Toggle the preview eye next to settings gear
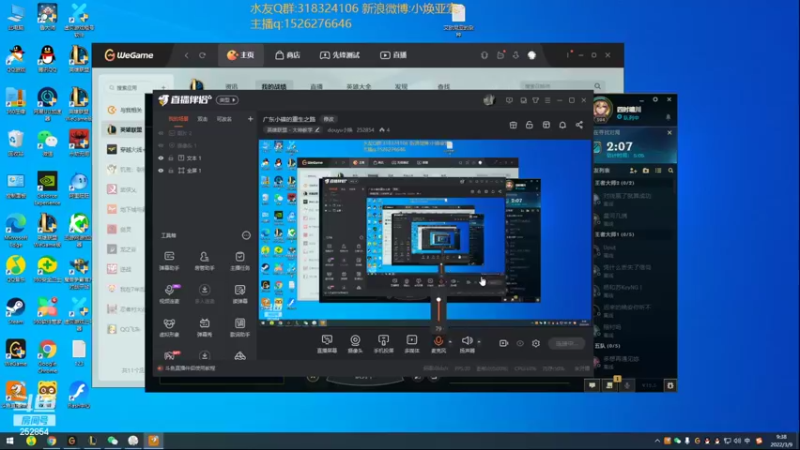Screen dimensions: 800x450 [520, 343]
